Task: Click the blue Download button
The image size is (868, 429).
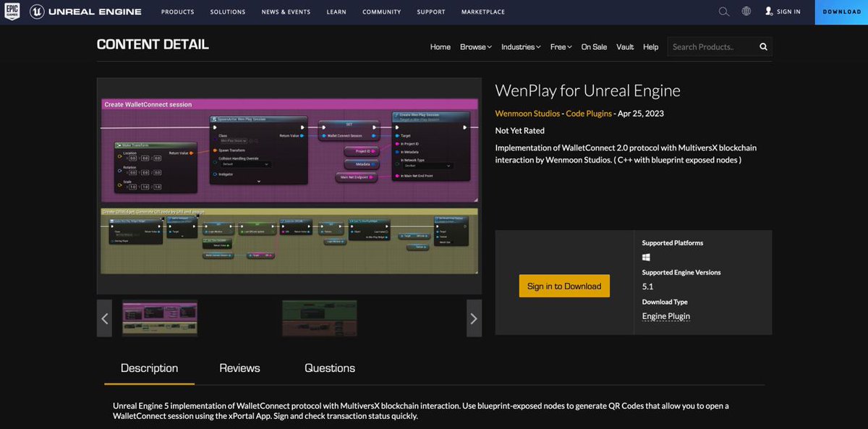Action: pyautogui.click(x=841, y=12)
